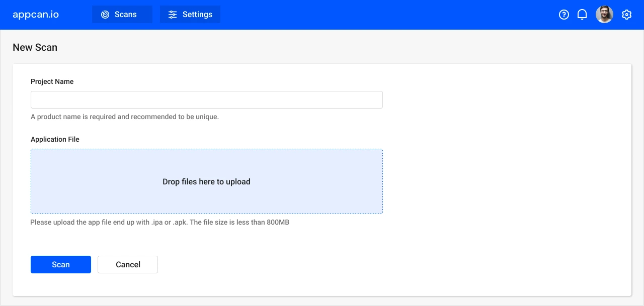This screenshot has height=306, width=644.
Task: Select the Drop files here upload area
Action: (x=207, y=181)
